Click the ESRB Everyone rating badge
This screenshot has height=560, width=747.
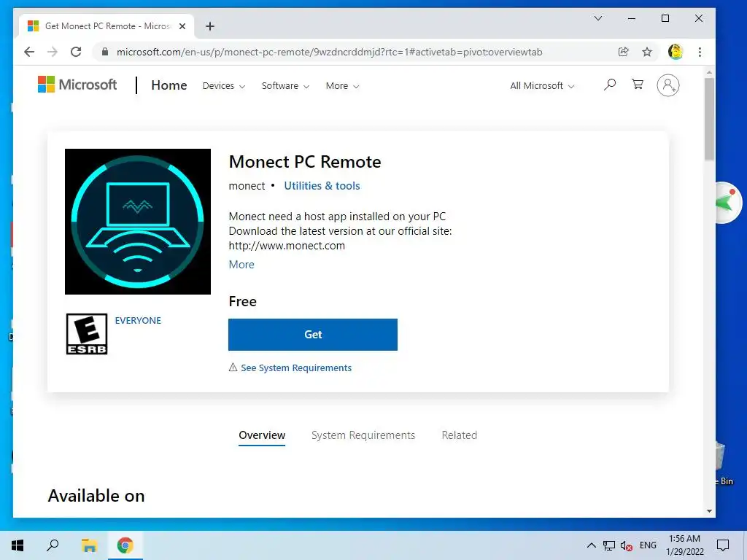(87, 334)
